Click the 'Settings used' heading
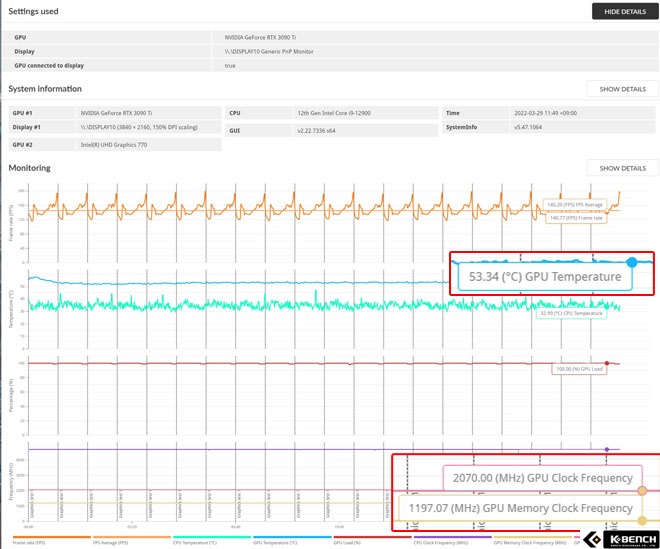 point(33,11)
